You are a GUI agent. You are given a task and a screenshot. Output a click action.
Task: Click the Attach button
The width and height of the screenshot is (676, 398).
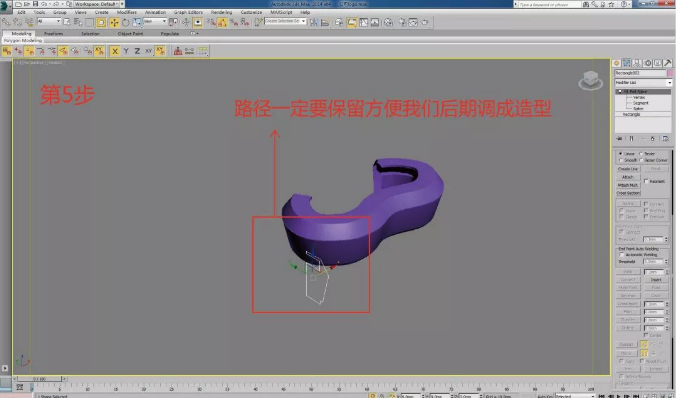click(628, 177)
